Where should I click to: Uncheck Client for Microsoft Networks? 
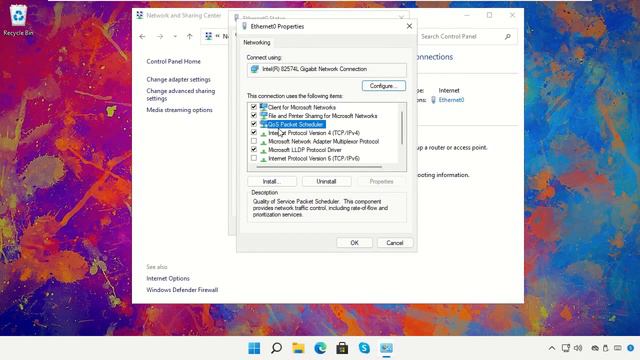coord(254,107)
